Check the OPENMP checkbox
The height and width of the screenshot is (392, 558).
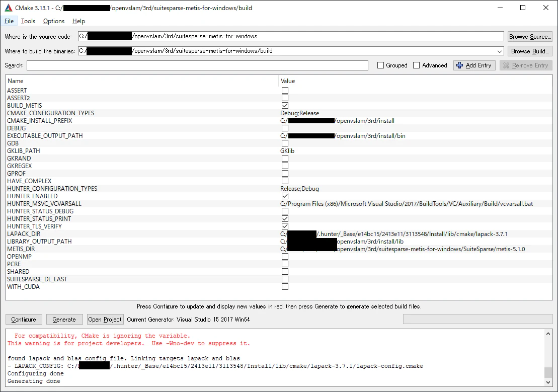click(x=285, y=256)
